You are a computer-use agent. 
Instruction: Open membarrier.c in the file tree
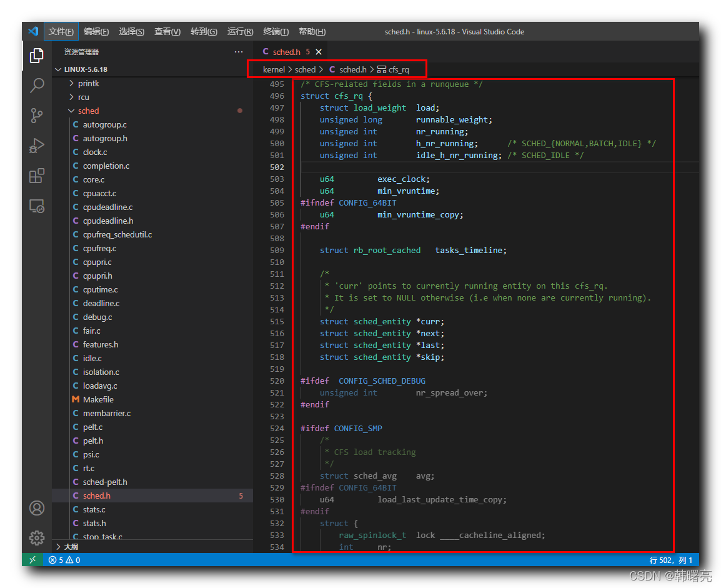tap(152, 413)
